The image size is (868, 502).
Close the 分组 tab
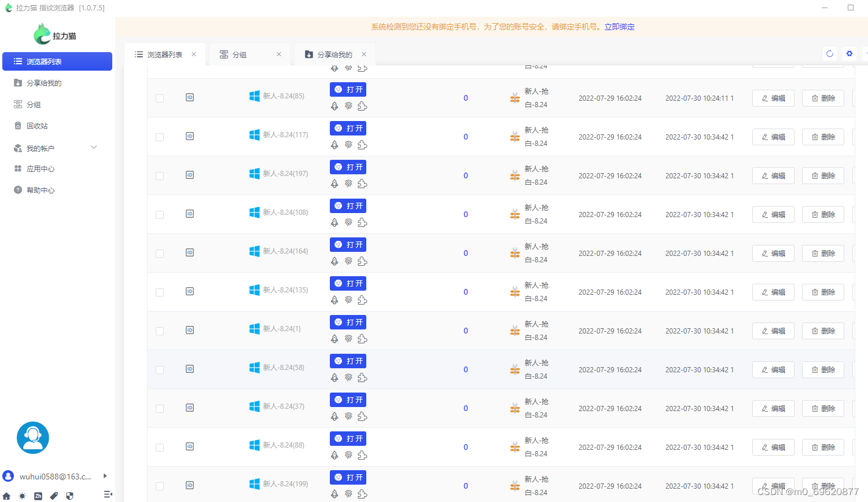[x=279, y=54]
